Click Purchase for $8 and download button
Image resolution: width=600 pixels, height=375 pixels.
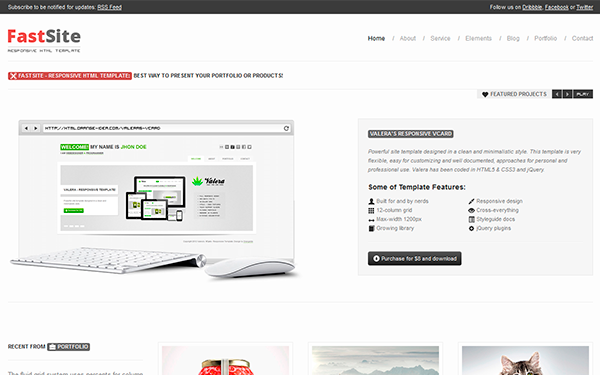[x=414, y=258]
